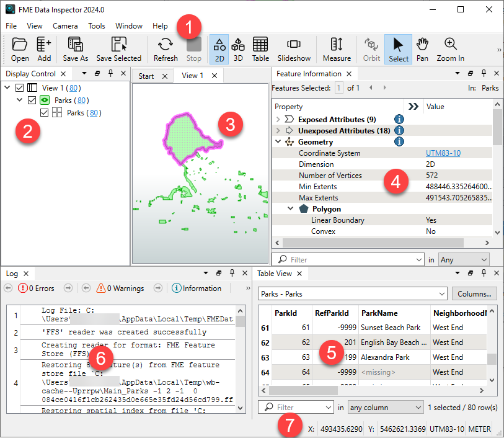Go to next selected feature arrow

(x=384, y=87)
